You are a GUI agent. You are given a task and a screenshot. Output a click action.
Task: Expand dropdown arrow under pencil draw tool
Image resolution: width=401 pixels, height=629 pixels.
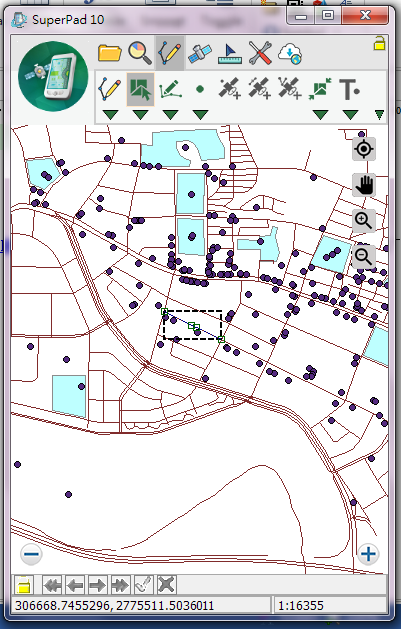pyautogui.click(x=110, y=115)
